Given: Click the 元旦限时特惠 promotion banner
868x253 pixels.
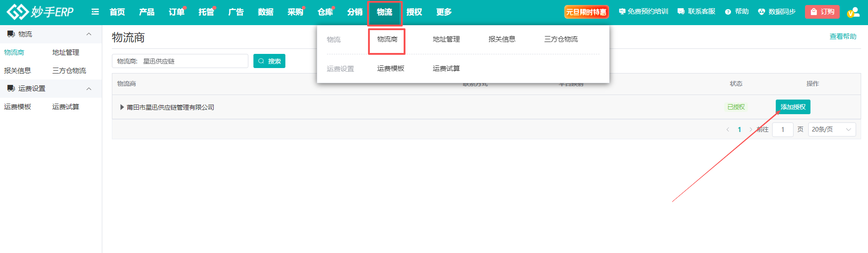Looking at the screenshot, I should (586, 12).
